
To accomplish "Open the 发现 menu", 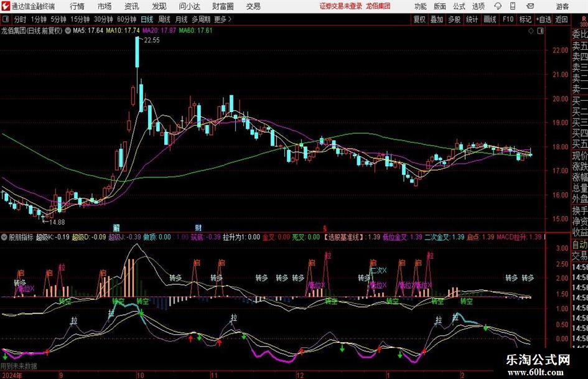I will (x=159, y=6).
